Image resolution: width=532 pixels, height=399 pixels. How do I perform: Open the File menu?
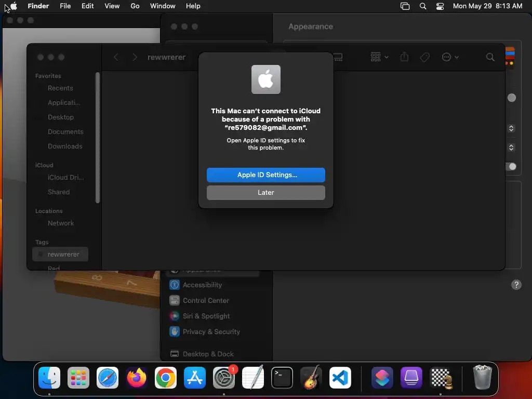pyautogui.click(x=65, y=6)
